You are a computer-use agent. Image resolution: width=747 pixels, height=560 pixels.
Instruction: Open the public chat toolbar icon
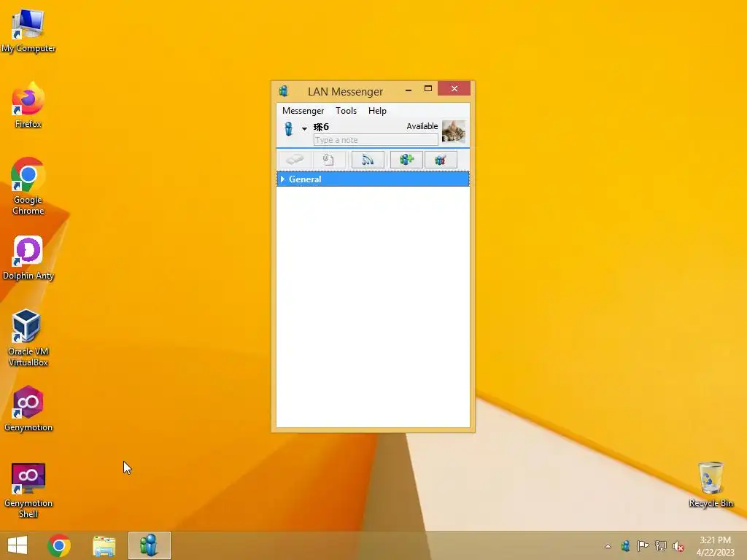[441, 160]
